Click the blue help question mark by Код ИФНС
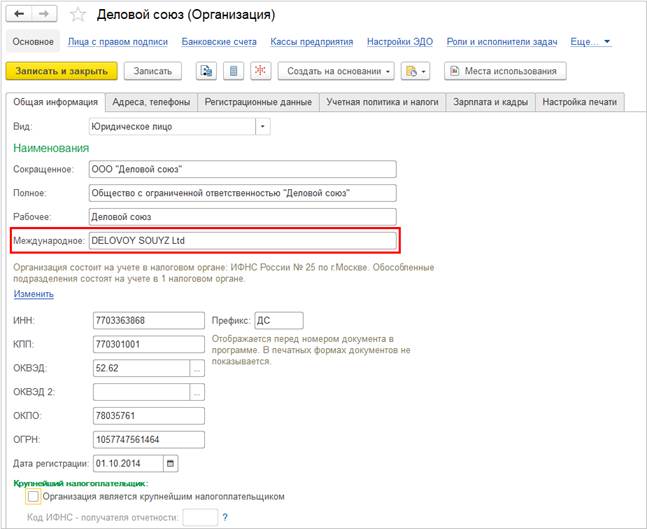Screen dimensions: 647x529 coord(225,517)
